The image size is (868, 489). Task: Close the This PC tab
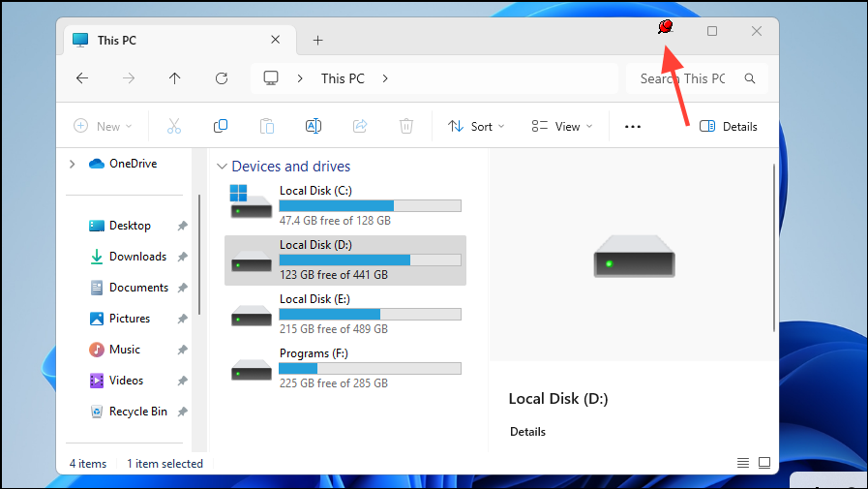(275, 40)
